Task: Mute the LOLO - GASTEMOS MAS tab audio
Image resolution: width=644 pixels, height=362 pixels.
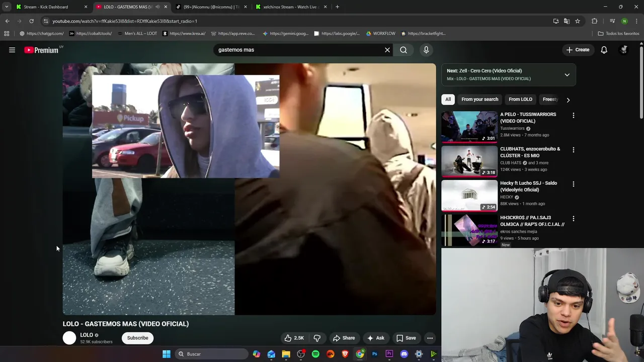Action: (157, 7)
